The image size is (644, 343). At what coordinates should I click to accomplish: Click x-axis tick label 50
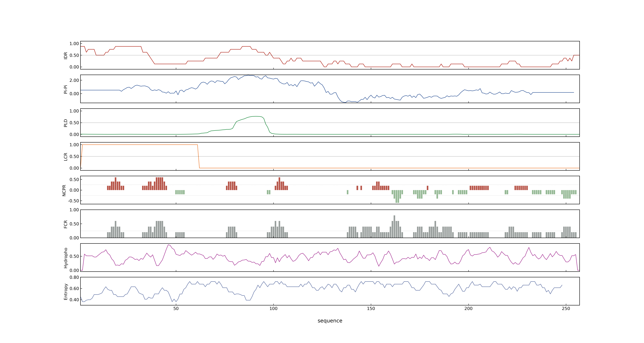176,308
